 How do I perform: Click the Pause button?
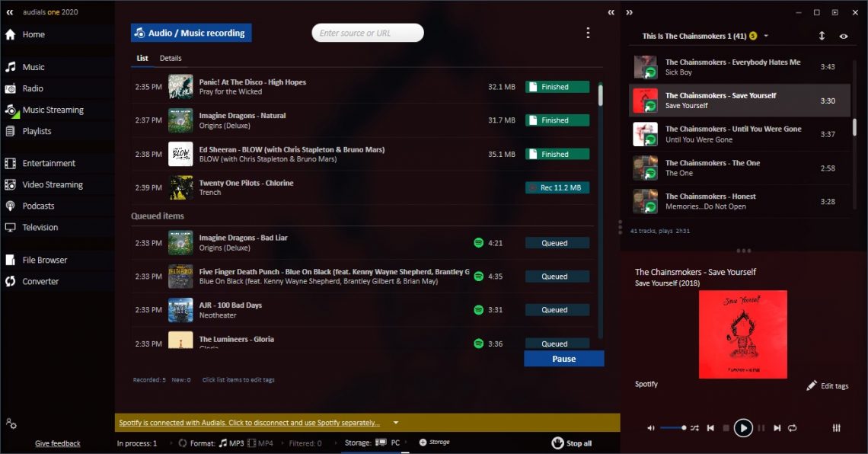pyautogui.click(x=563, y=358)
